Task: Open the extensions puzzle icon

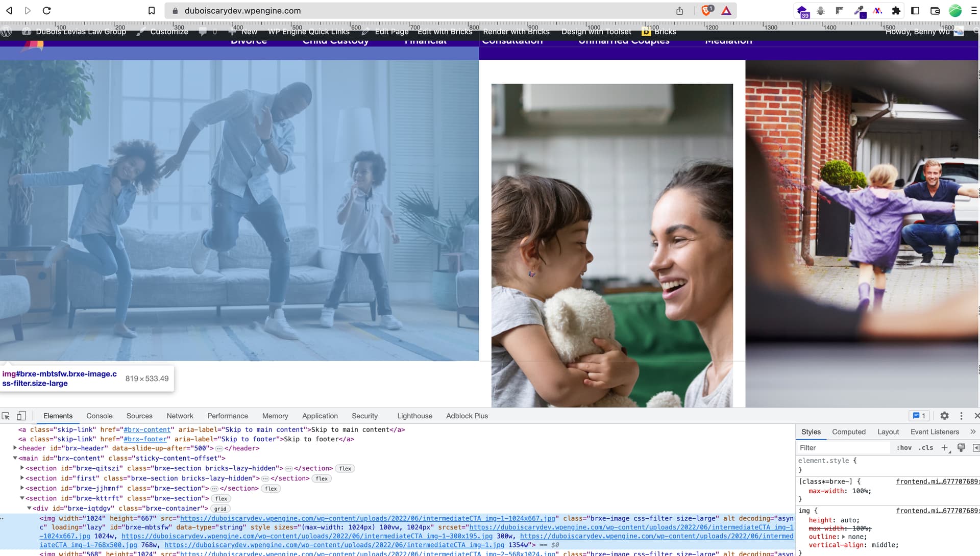Action: [x=896, y=11]
